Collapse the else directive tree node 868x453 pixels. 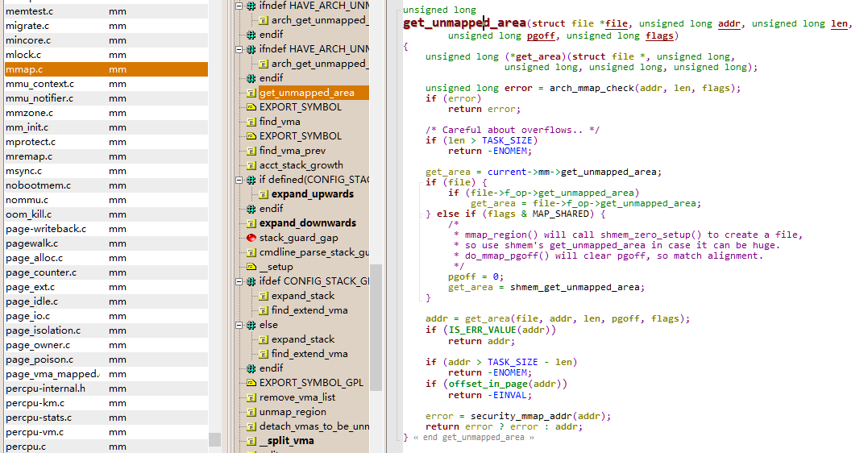[239, 325]
